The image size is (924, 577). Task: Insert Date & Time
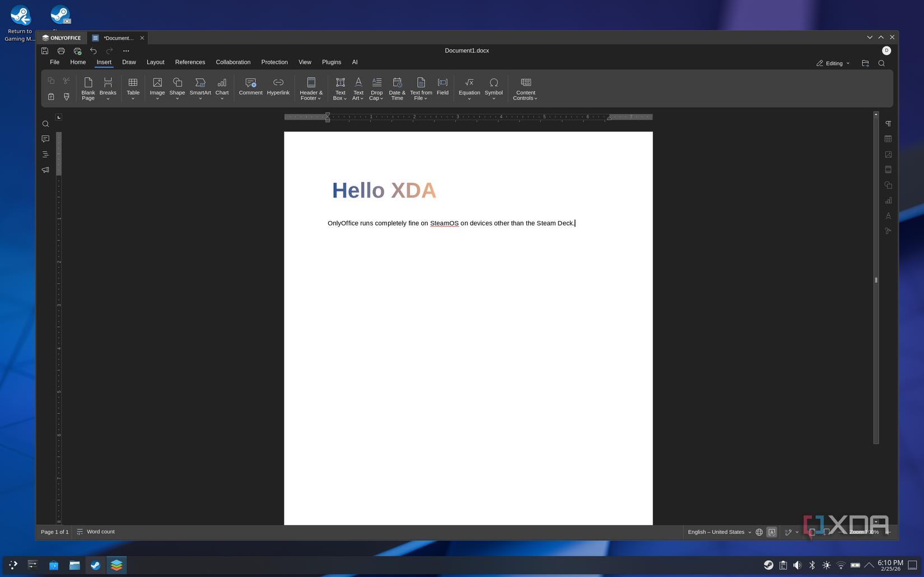click(397, 89)
